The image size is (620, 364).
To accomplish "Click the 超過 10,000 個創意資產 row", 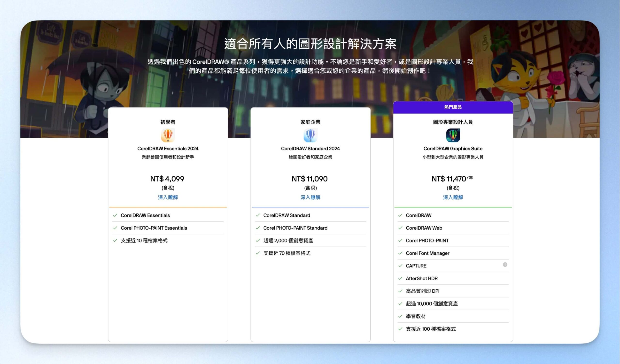I will pyautogui.click(x=453, y=304).
